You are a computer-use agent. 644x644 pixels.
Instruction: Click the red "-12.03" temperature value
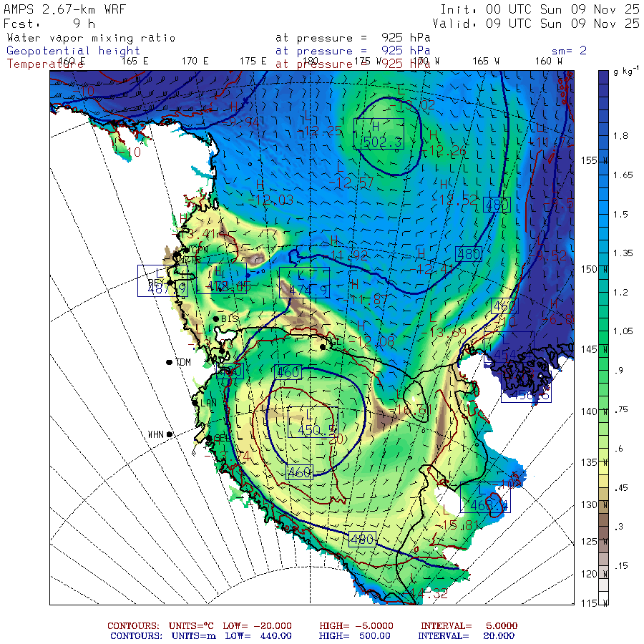[270, 200]
